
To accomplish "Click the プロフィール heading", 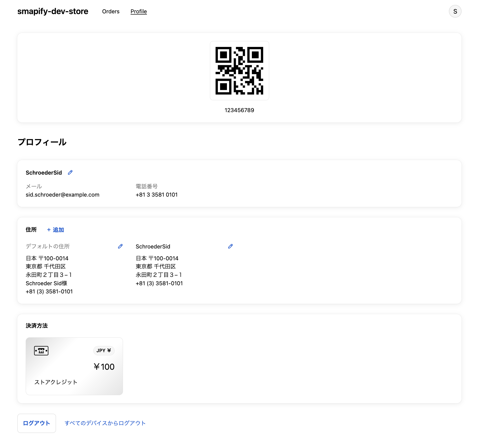I will [42, 142].
